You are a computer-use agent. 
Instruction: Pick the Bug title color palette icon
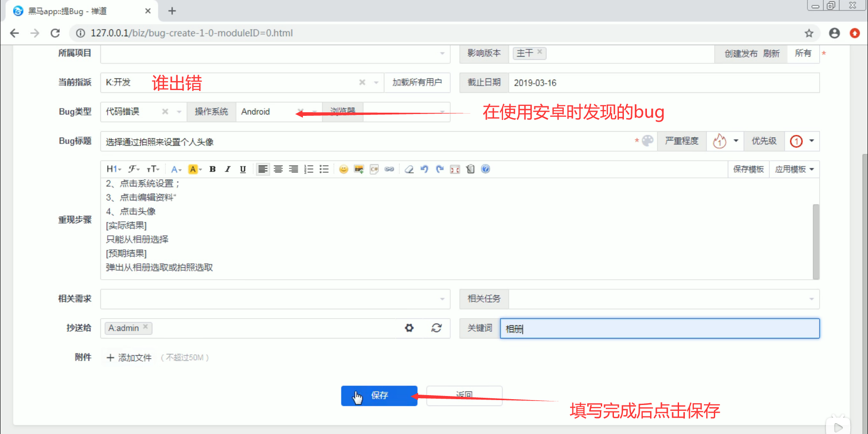point(647,141)
